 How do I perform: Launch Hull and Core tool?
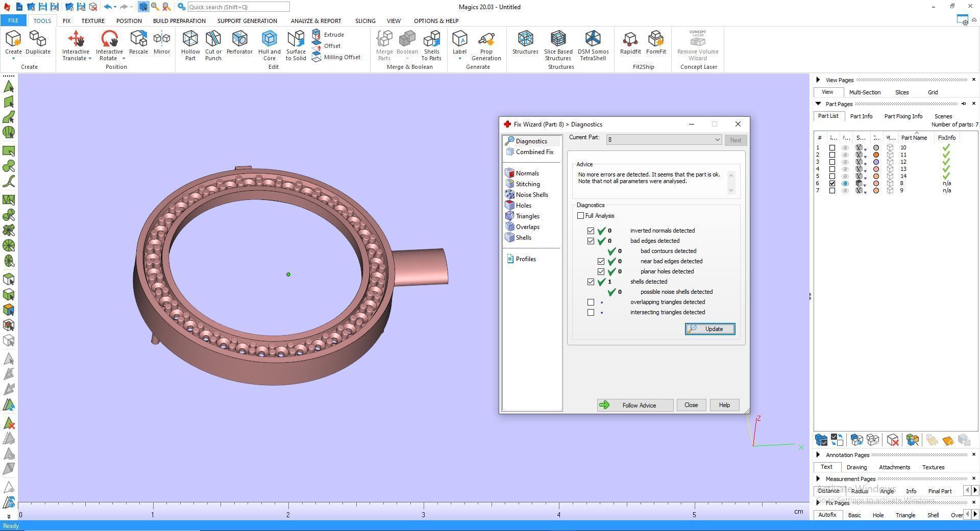pyautogui.click(x=269, y=45)
